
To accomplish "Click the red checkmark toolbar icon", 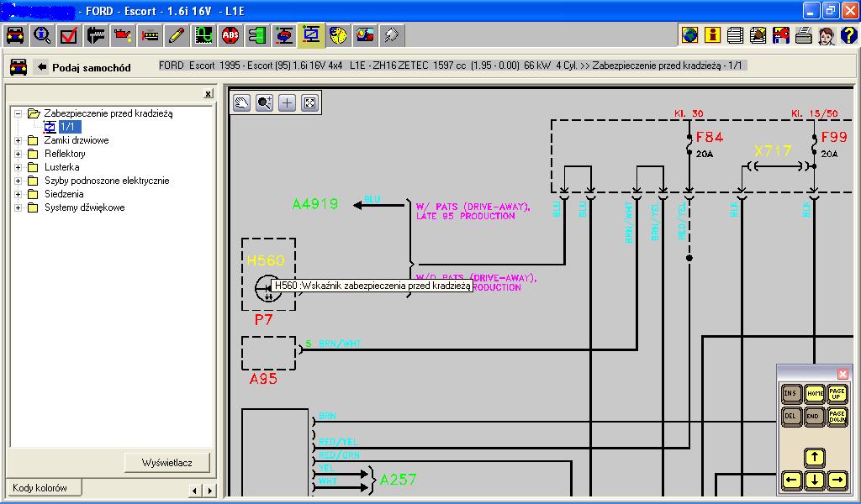I will pyautogui.click(x=69, y=35).
